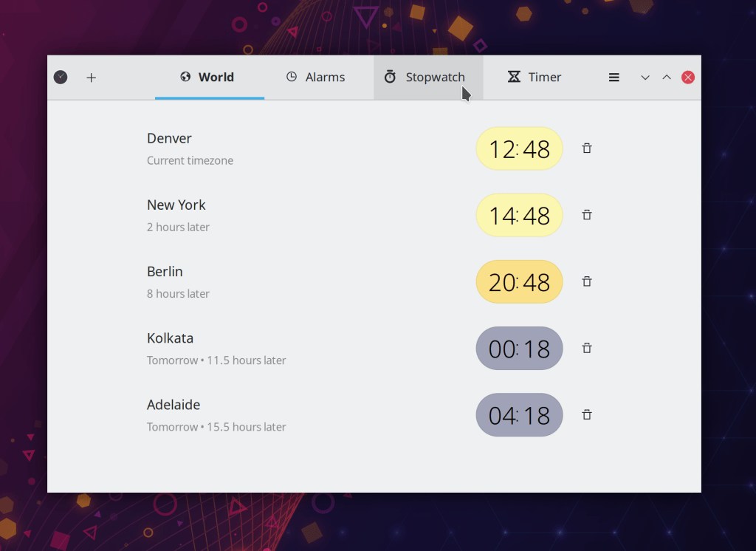Screen dimensions: 756x551
Task: Delete the Denver clock entry
Action: (x=587, y=148)
